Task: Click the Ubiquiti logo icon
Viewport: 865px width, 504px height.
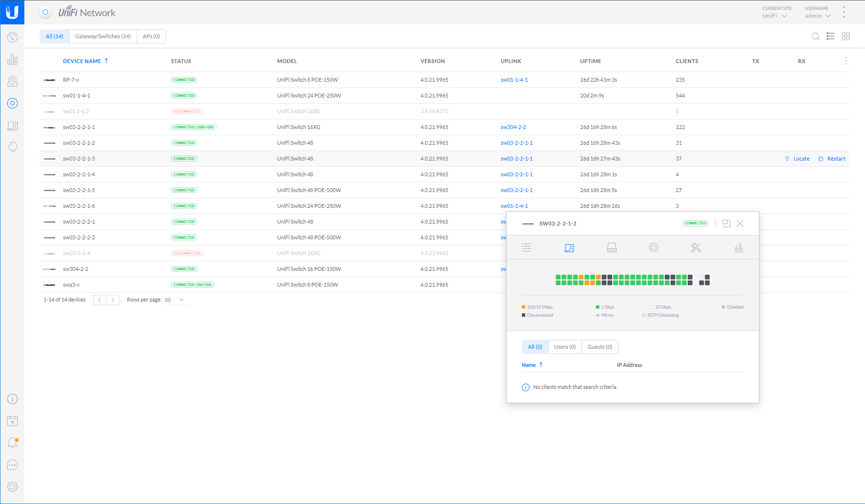Action: click(x=12, y=12)
